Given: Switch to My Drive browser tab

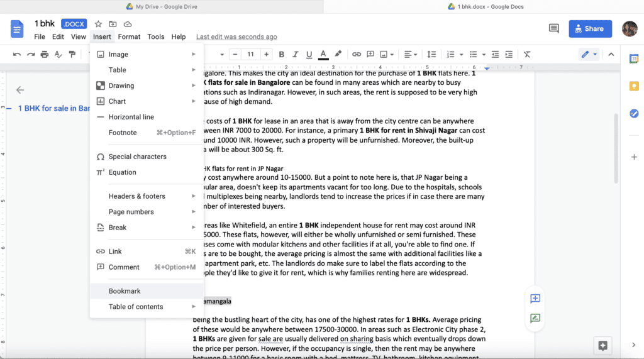Looking at the screenshot, I should [x=162, y=6].
